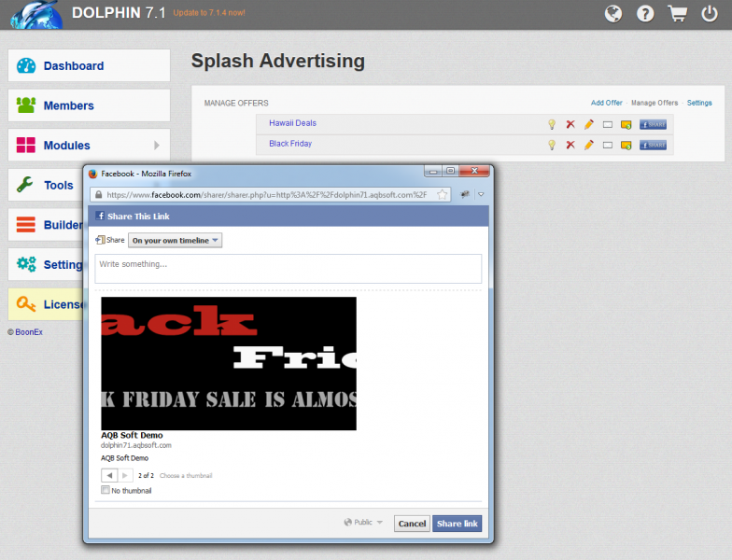Click the Dolphin logo in header

click(36, 15)
